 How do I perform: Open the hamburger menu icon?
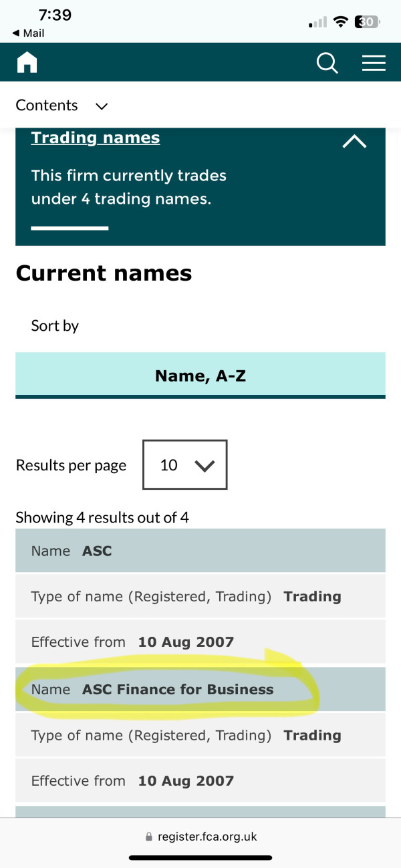pyautogui.click(x=374, y=63)
